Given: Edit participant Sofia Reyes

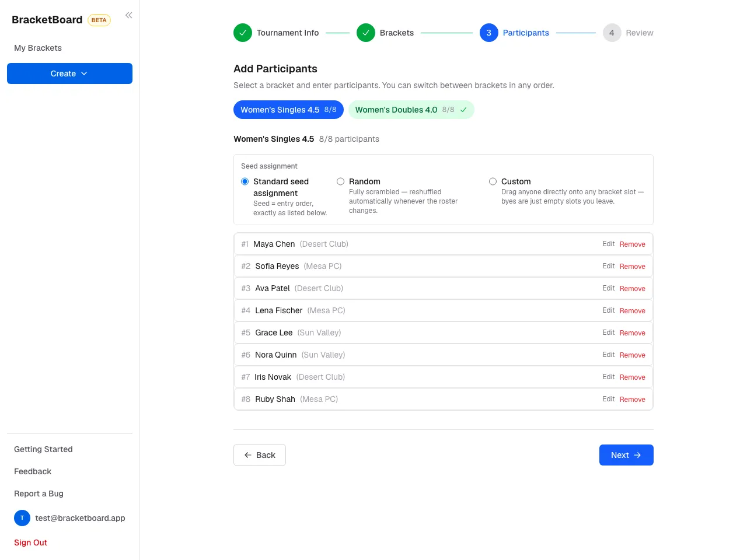Looking at the screenshot, I should (x=609, y=266).
